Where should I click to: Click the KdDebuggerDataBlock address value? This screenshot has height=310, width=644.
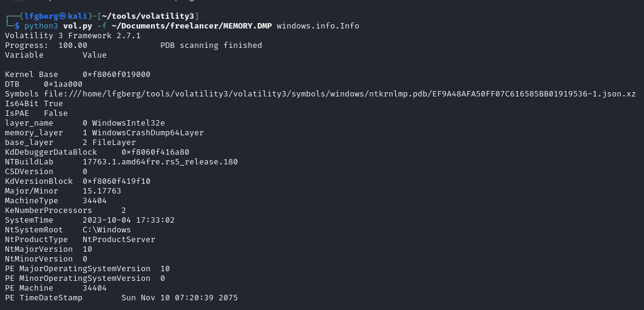pos(155,152)
